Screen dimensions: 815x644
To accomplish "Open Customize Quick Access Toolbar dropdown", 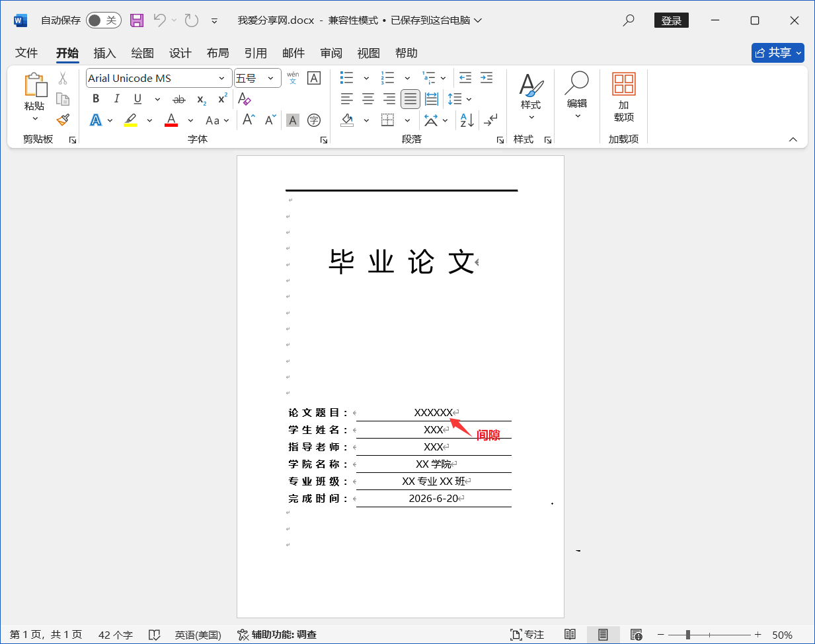I will (214, 20).
